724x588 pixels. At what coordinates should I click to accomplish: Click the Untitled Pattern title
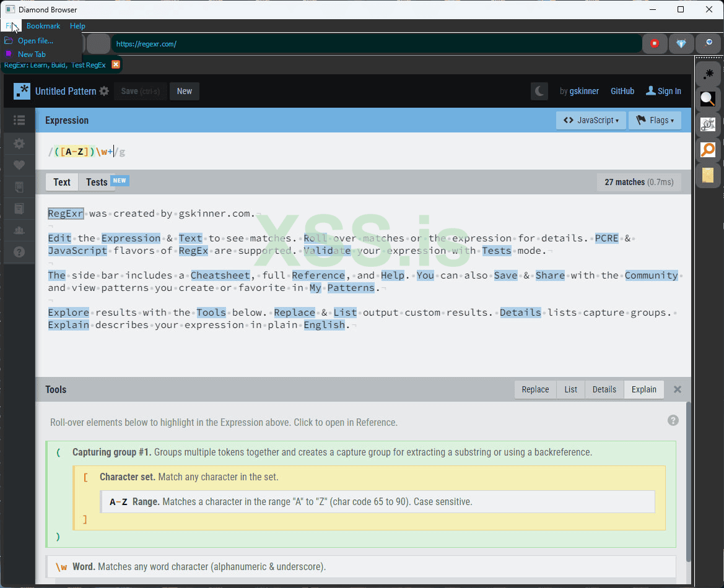pos(66,92)
